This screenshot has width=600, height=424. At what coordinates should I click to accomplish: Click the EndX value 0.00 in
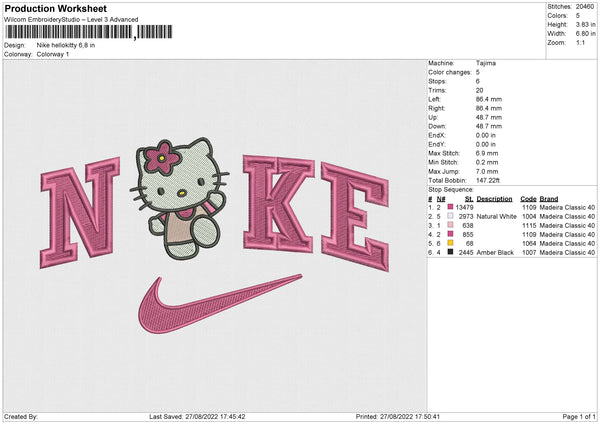(486, 135)
